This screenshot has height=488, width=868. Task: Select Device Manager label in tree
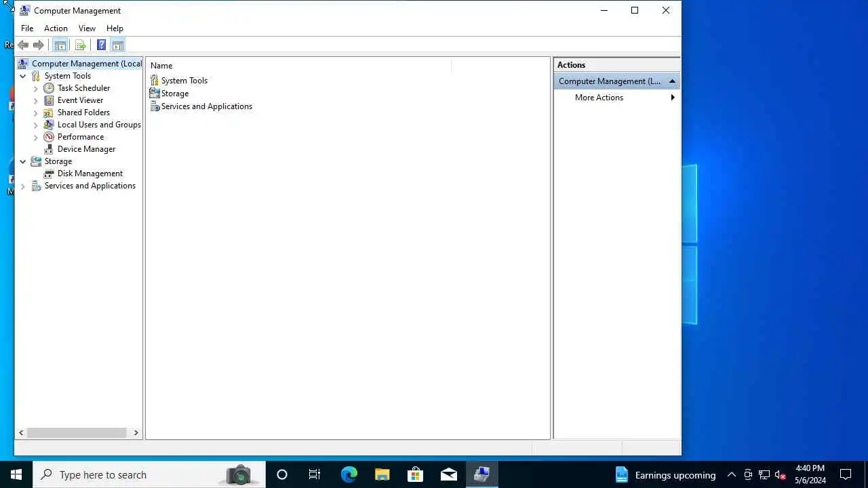pyautogui.click(x=86, y=149)
